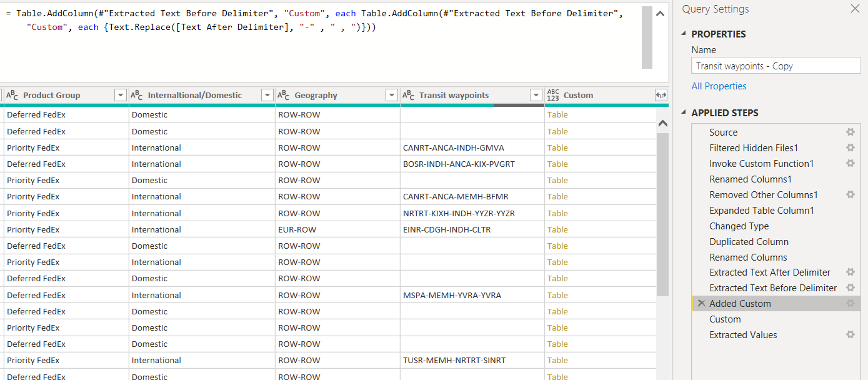Viewport: 868px width, 380px height.
Task: Select the Added Custom step
Action: click(x=740, y=303)
